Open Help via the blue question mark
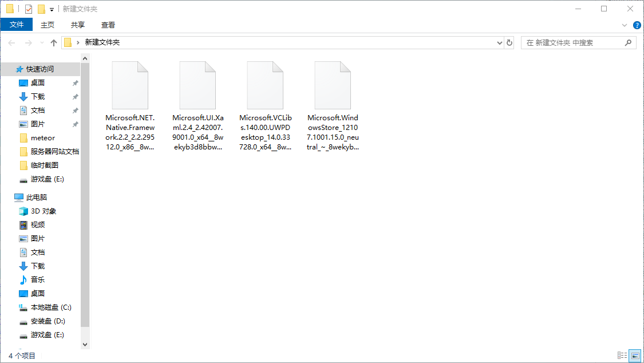Image resolution: width=644 pixels, height=363 pixels. [637, 25]
